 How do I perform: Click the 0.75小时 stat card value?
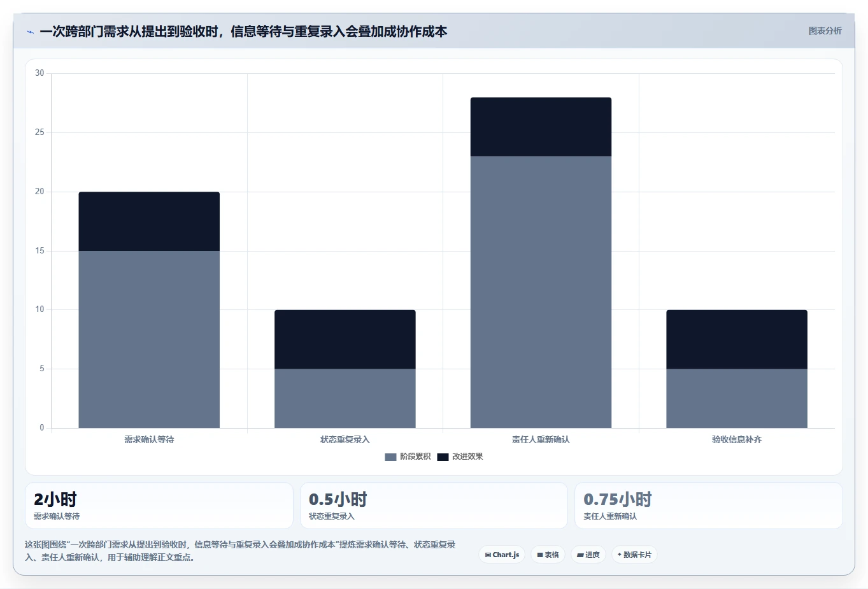point(618,499)
